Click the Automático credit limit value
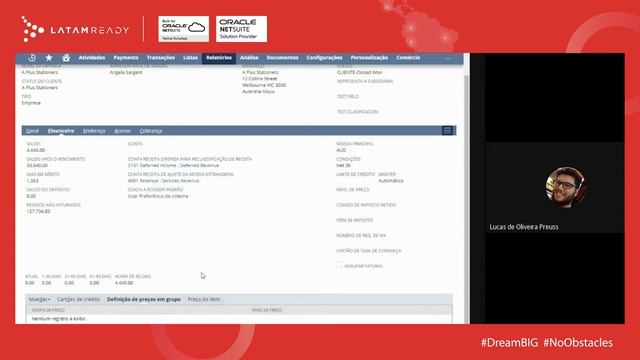This screenshot has height=360, width=640. pos(391,181)
